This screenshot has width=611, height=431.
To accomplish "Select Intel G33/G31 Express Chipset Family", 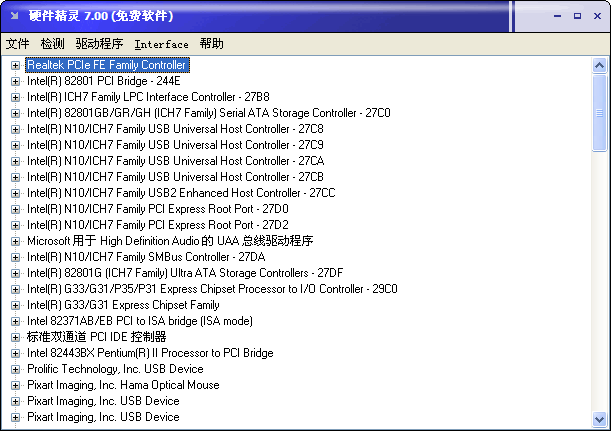I will pos(122,305).
